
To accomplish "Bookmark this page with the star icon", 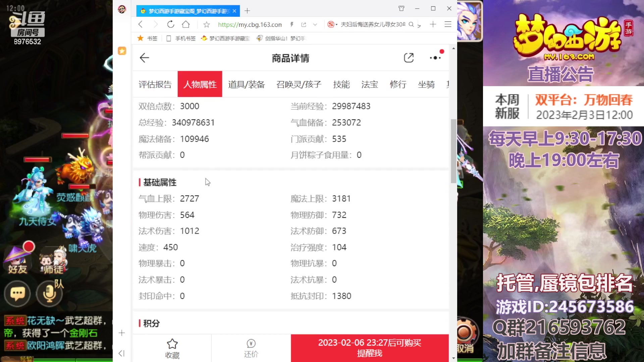I will [207, 24].
